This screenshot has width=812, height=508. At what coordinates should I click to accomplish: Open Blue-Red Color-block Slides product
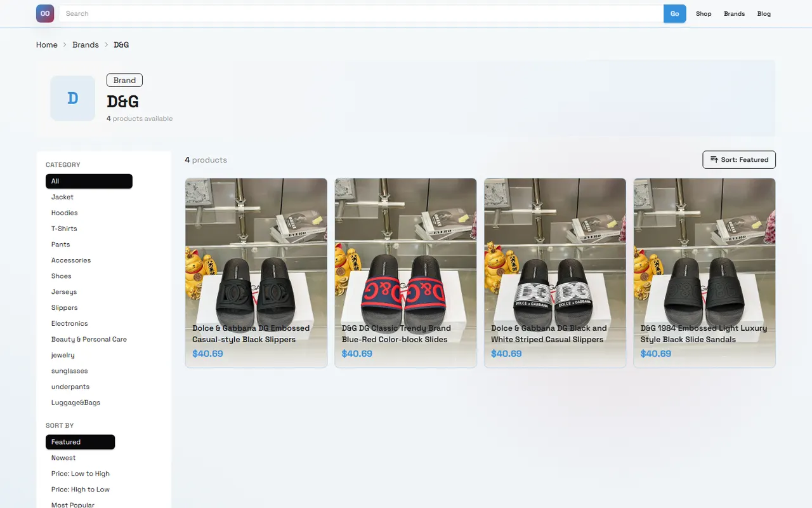(x=405, y=273)
